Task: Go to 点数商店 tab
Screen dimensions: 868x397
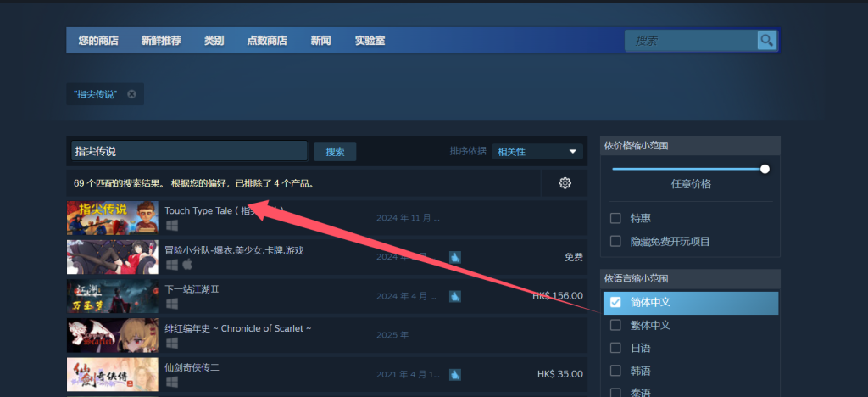Action: coord(267,41)
